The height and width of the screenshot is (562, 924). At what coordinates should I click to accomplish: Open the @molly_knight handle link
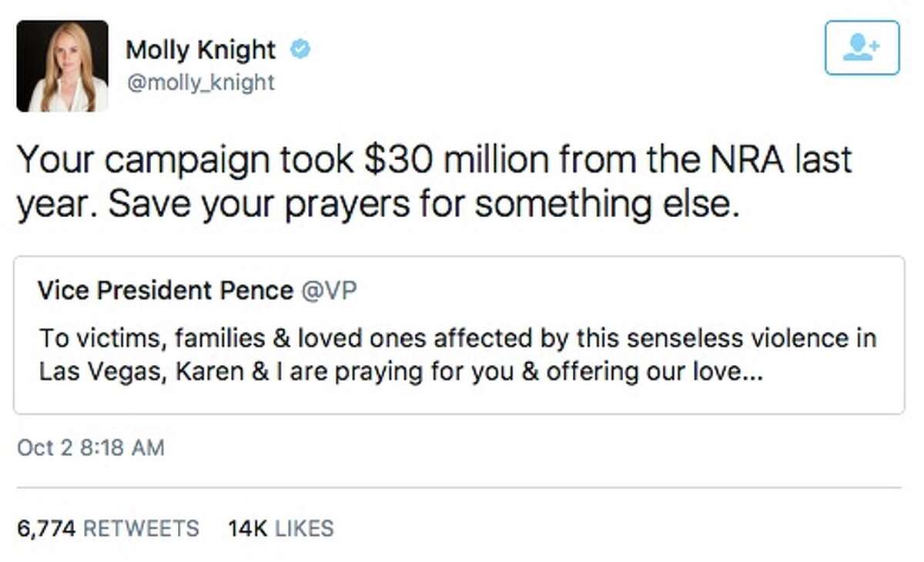point(200,82)
